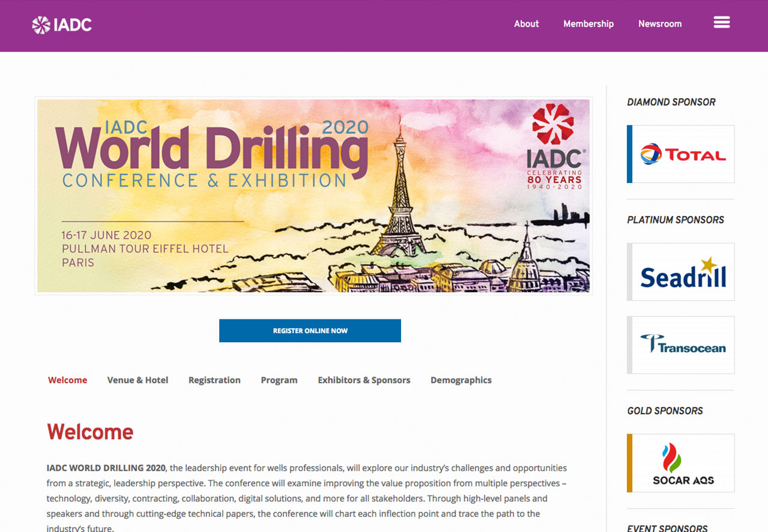View the Program tab

click(279, 380)
